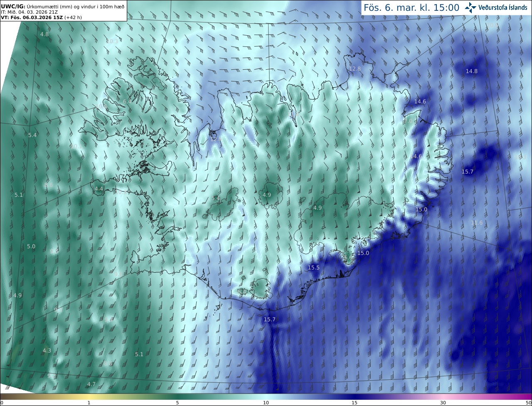Image resolution: width=532 pixels, height=406 pixels.
Task: Click the '1' tick on the color scale
Action: 89,403
